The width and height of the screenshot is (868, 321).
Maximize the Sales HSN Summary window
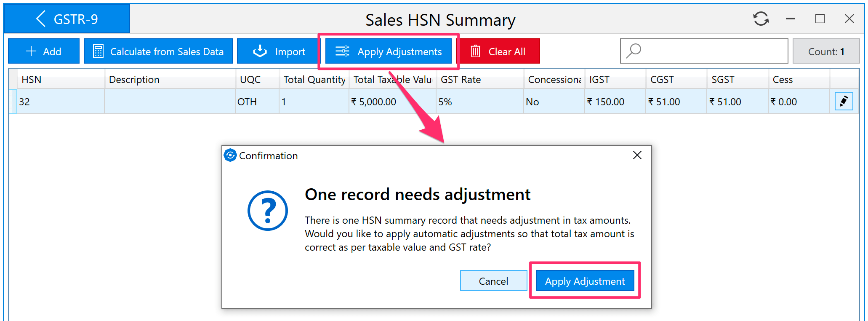click(x=820, y=19)
